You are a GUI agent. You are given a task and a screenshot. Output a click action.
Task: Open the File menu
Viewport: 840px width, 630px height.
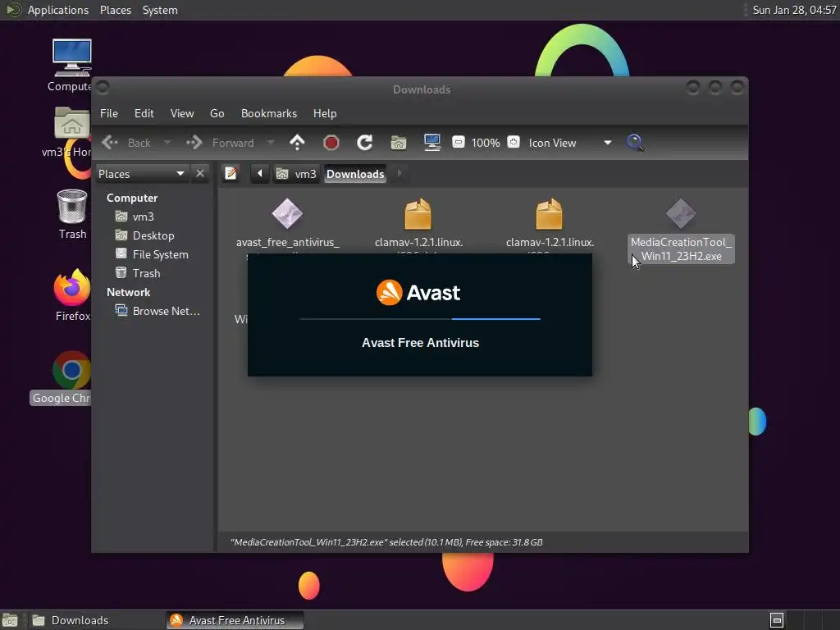[109, 113]
